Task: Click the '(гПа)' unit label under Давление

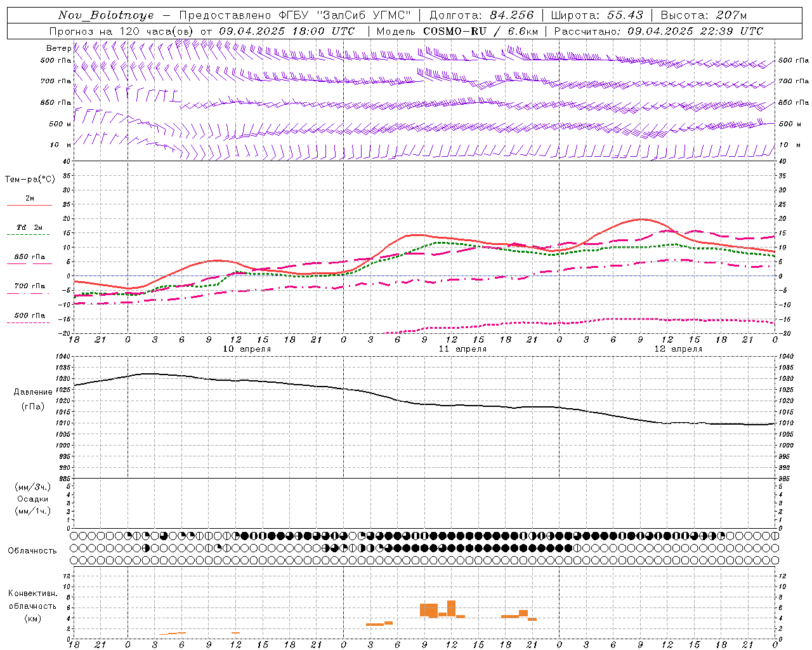Action: pyautogui.click(x=33, y=406)
